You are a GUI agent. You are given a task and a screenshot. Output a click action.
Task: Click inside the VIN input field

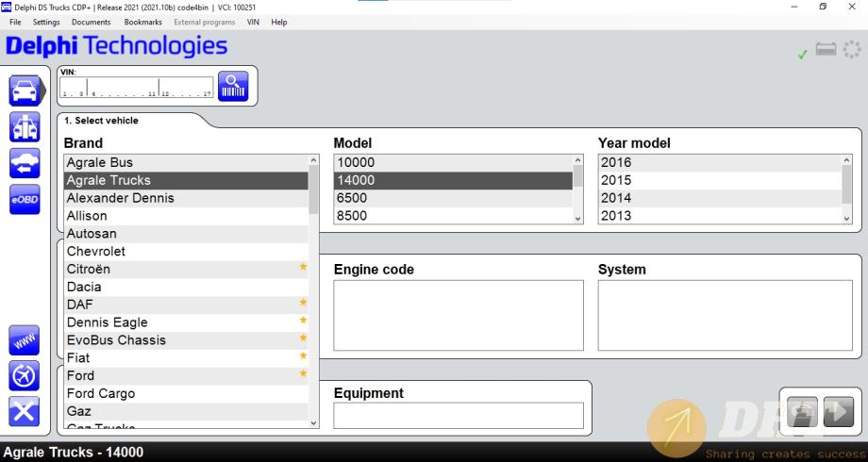click(x=136, y=88)
